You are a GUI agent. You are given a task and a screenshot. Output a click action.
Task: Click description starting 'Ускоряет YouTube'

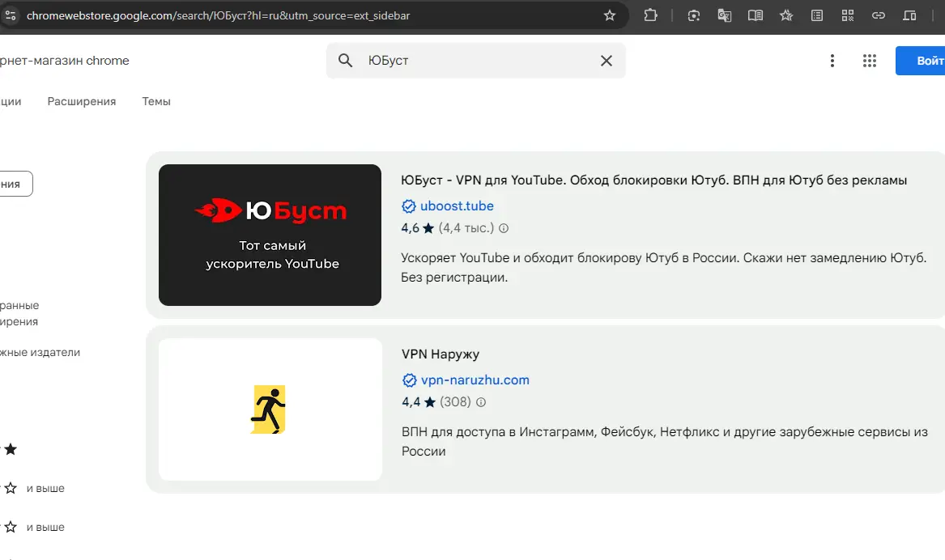click(663, 267)
